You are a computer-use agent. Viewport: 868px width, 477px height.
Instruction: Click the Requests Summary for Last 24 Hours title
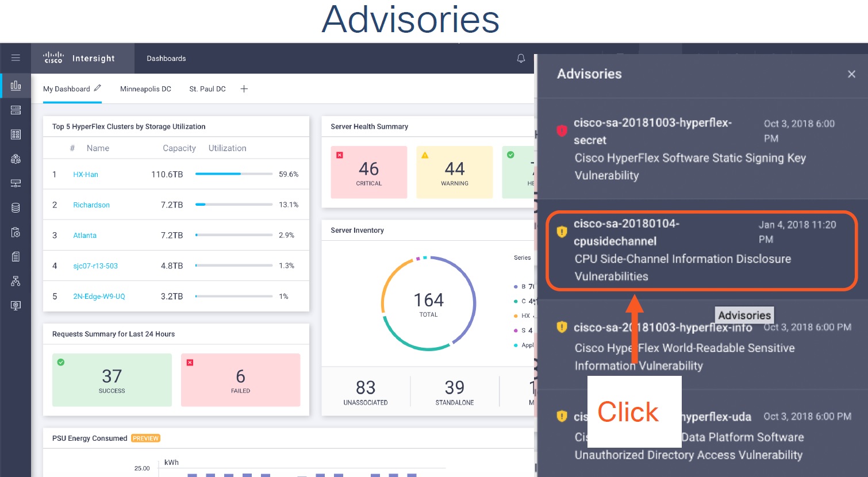point(113,334)
